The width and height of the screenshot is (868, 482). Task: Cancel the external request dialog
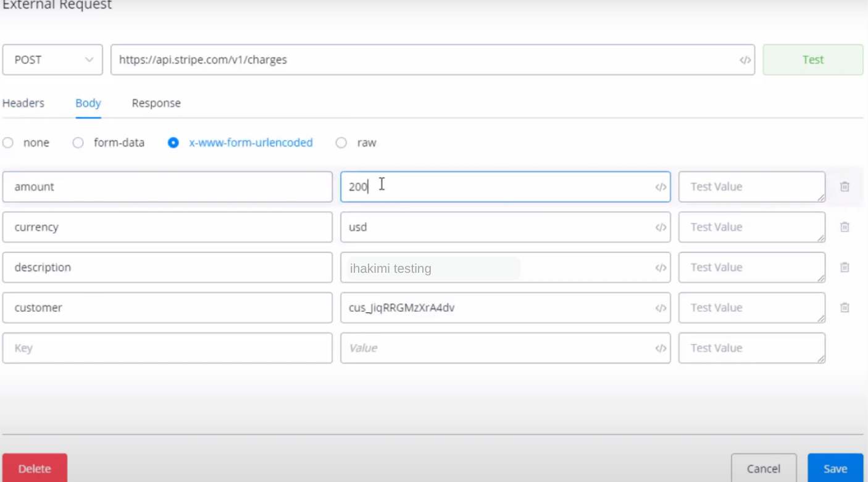point(764,468)
